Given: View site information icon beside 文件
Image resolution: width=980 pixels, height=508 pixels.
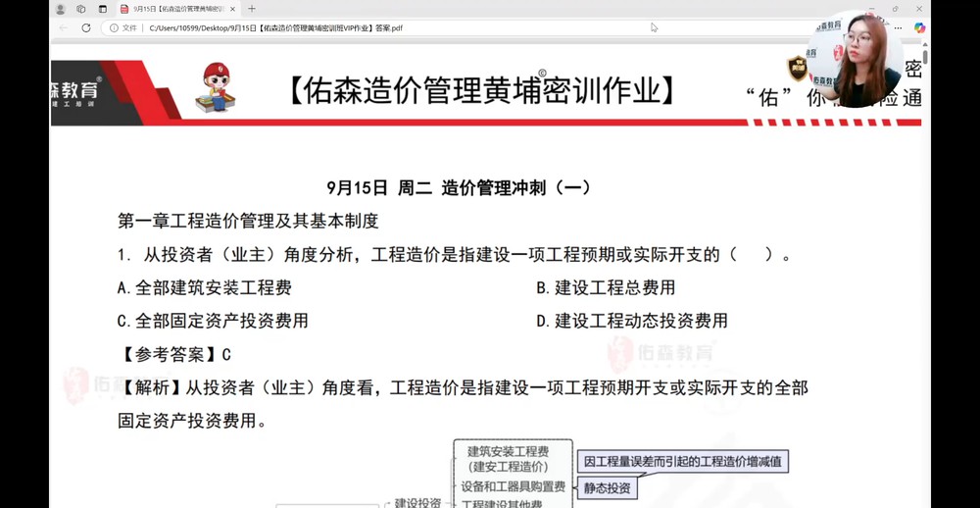Looking at the screenshot, I should point(114,28).
